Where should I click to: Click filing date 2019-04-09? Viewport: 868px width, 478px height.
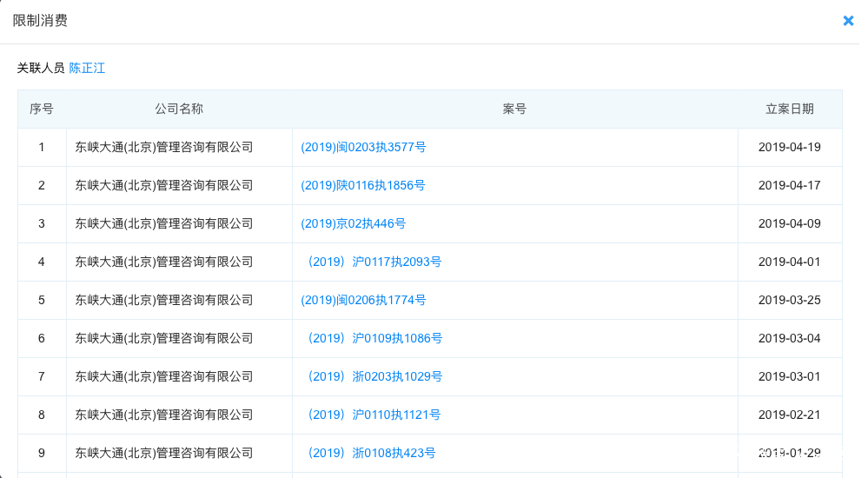point(790,223)
